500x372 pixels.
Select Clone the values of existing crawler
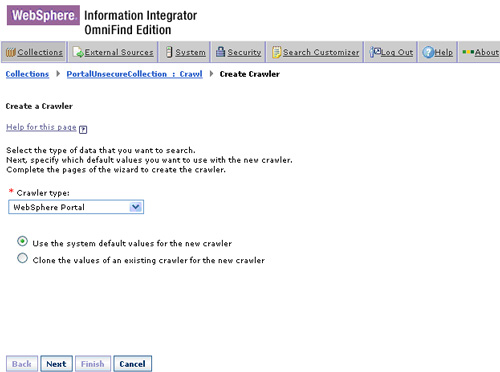click(22, 258)
